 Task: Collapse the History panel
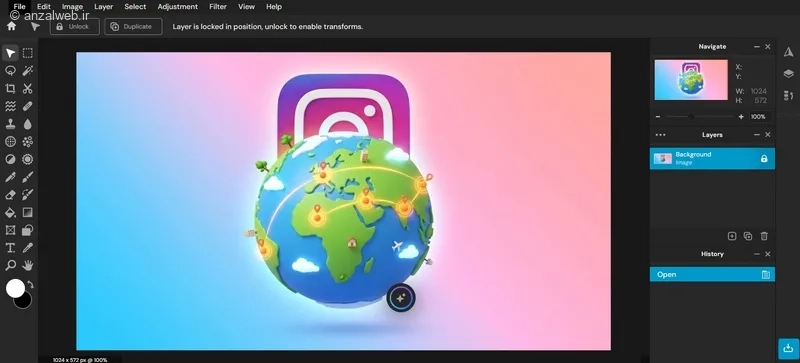pos(757,254)
